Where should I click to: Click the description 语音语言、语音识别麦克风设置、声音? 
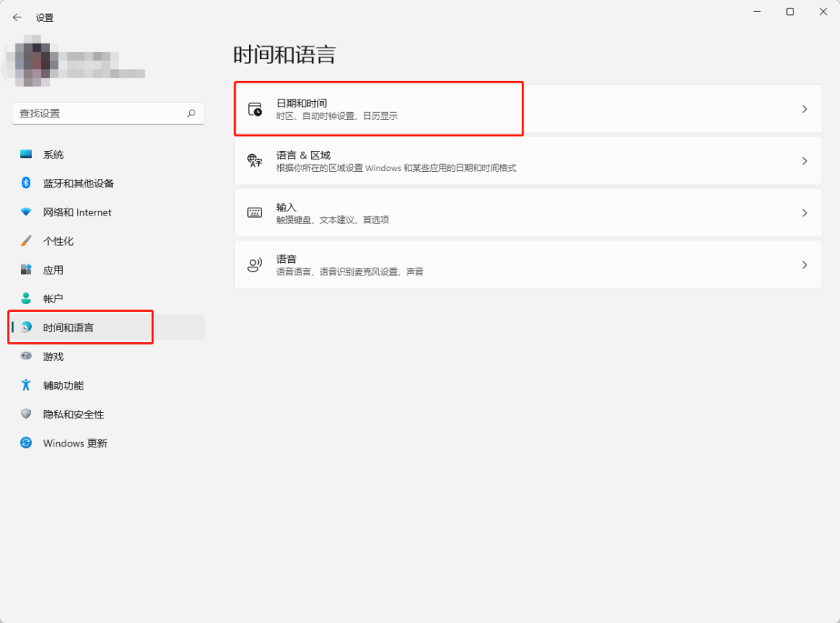point(350,271)
